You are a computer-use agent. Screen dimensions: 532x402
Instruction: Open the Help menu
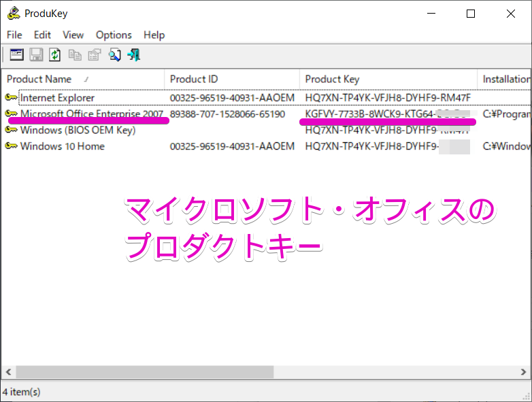click(x=154, y=35)
